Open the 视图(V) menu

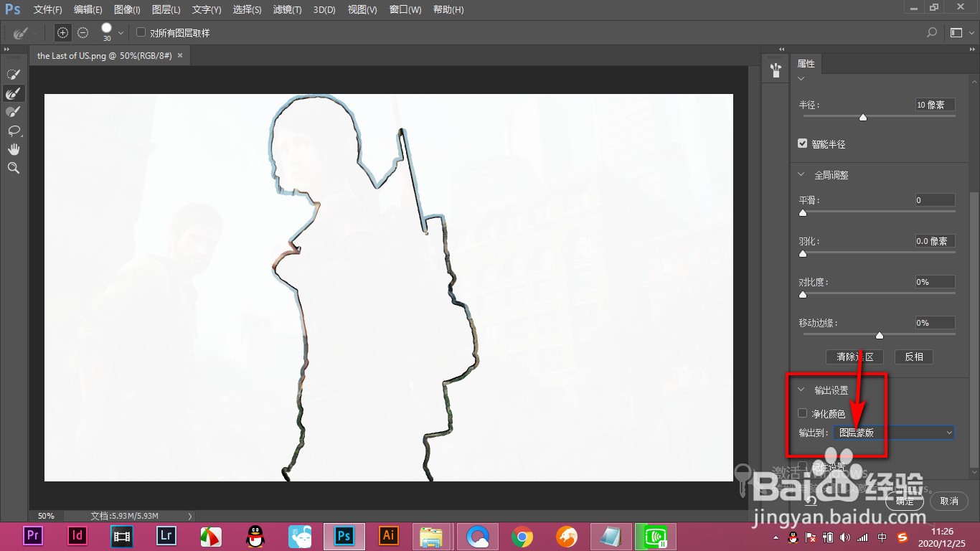(362, 10)
